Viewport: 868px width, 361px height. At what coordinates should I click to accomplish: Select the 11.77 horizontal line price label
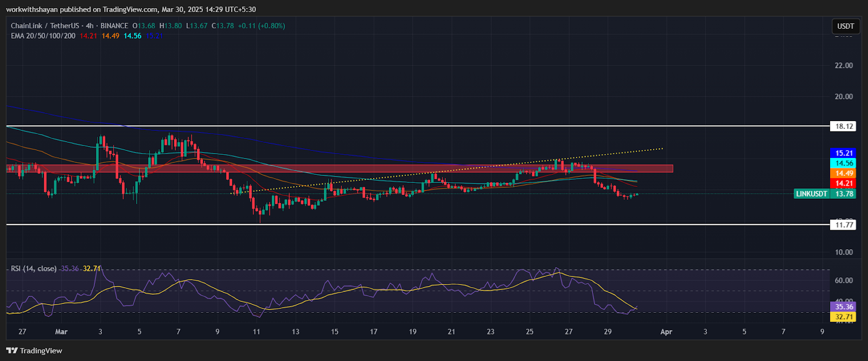point(844,225)
